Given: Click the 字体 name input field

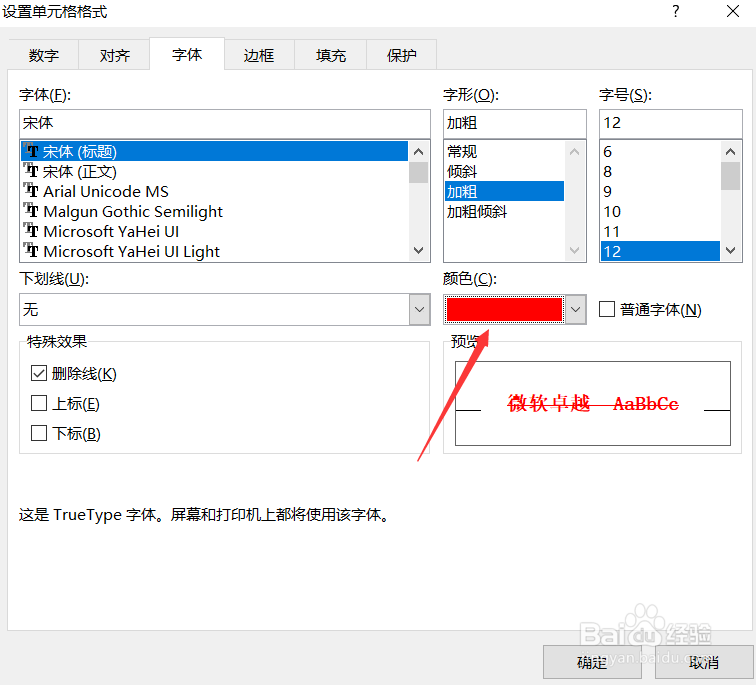Looking at the screenshot, I should click(225, 123).
